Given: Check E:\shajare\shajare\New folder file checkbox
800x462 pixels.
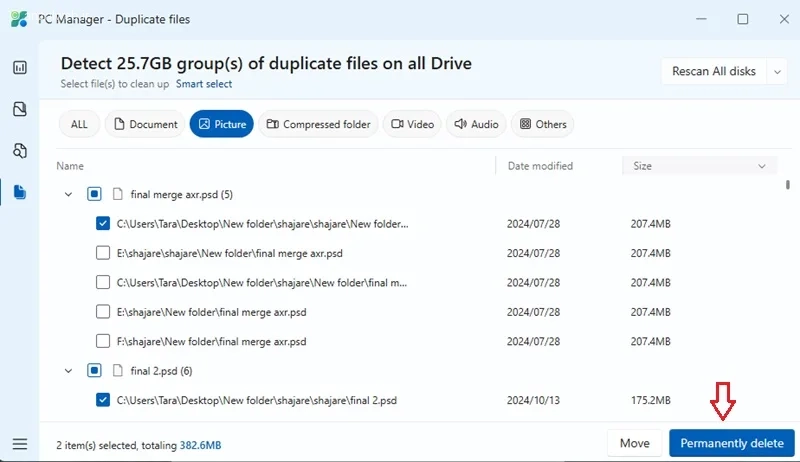Looking at the screenshot, I should pos(103,253).
